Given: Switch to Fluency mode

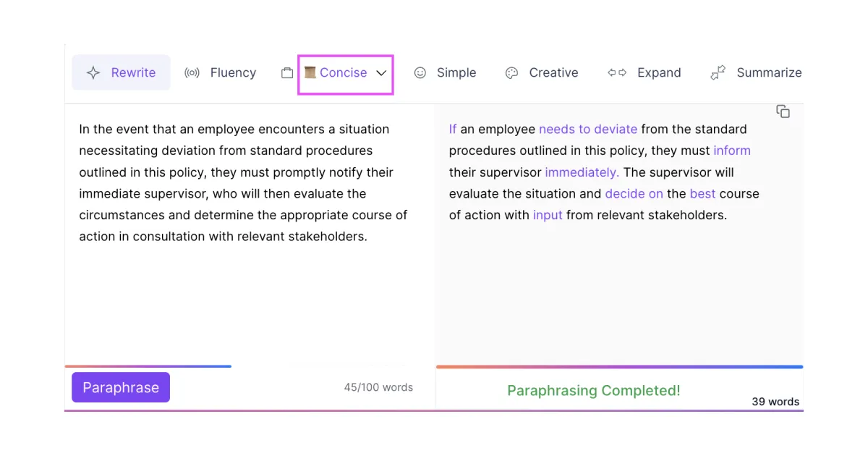Looking at the screenshot, I should [221, 72].
